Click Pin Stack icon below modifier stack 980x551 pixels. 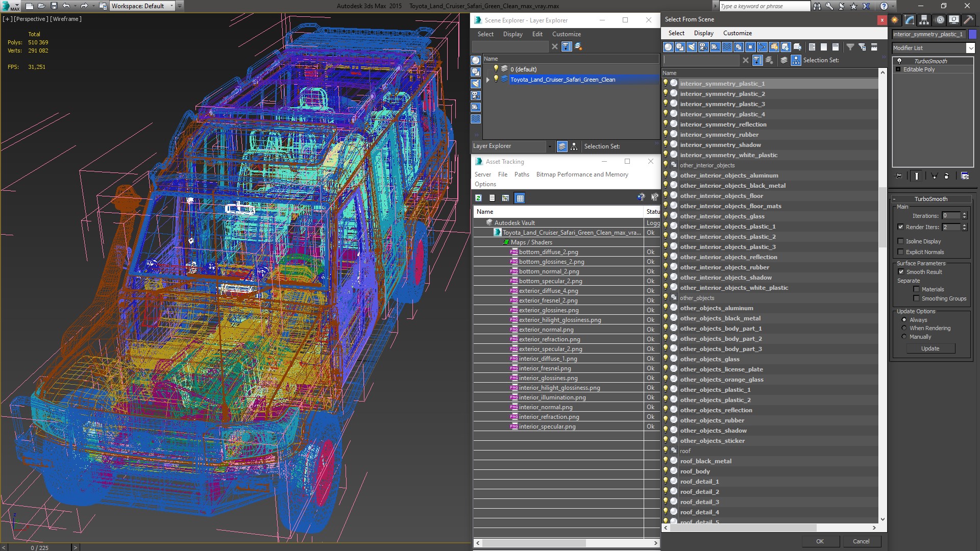click(x=899, y=176)
